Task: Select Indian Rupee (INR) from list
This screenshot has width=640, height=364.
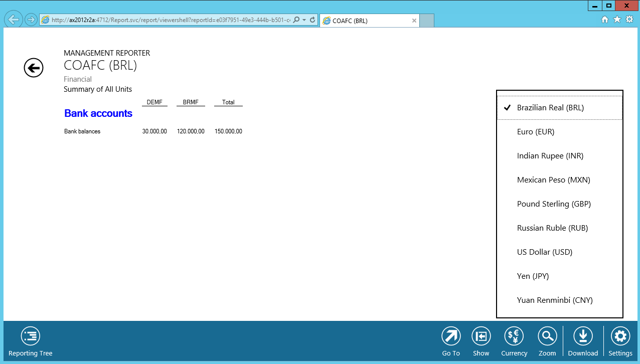Action: [543, 156]
